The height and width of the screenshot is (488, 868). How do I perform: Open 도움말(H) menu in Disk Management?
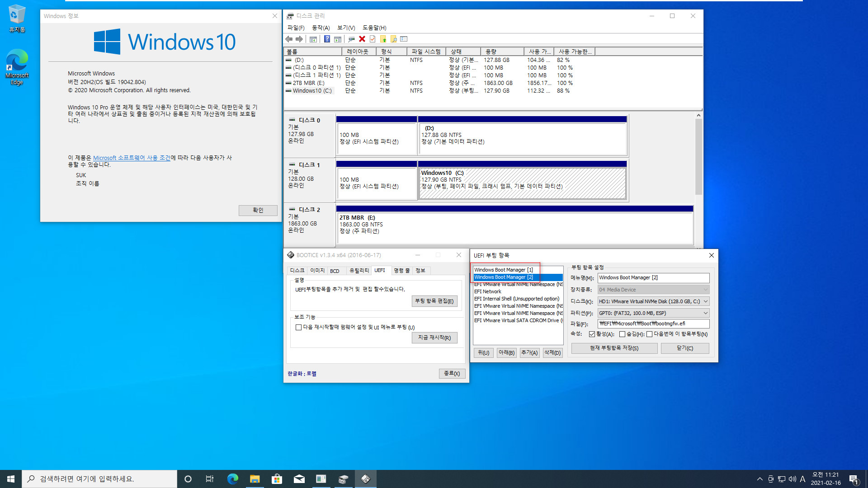pyautogui.click(x=374, y=28)
